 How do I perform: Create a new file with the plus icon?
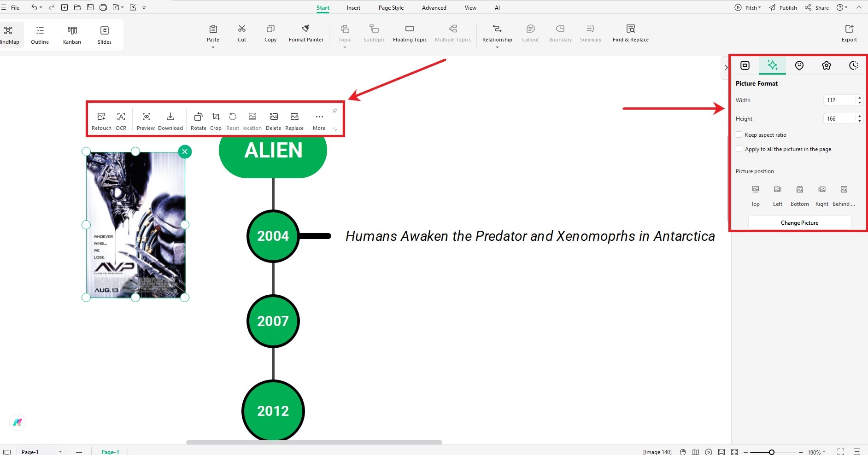(65, 7)
